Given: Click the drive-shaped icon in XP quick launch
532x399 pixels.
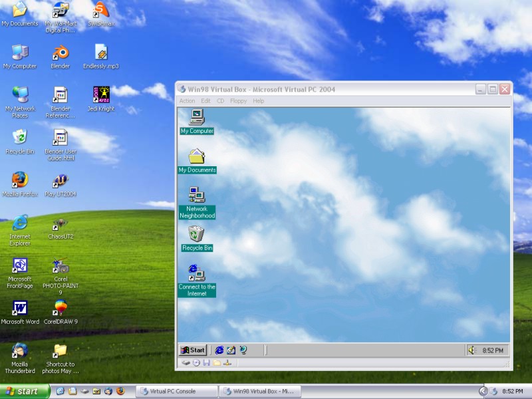Looking at the screenshot, I should [x=84, y=391].
